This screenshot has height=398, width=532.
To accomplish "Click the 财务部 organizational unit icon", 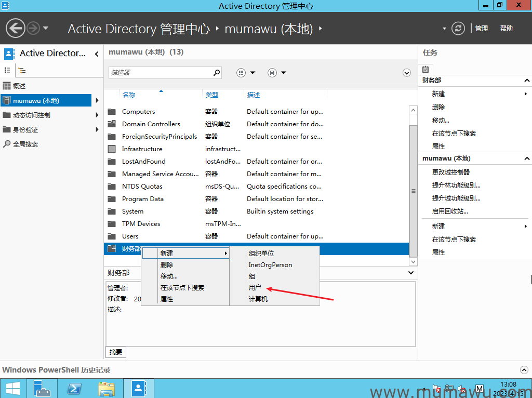I will [x=112, y=249].
